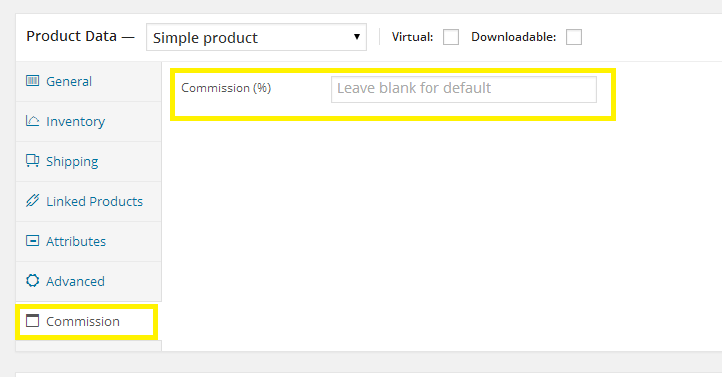The image size is (722, 377).
Task: Select the Commission tab label
Action: point(83,321)
